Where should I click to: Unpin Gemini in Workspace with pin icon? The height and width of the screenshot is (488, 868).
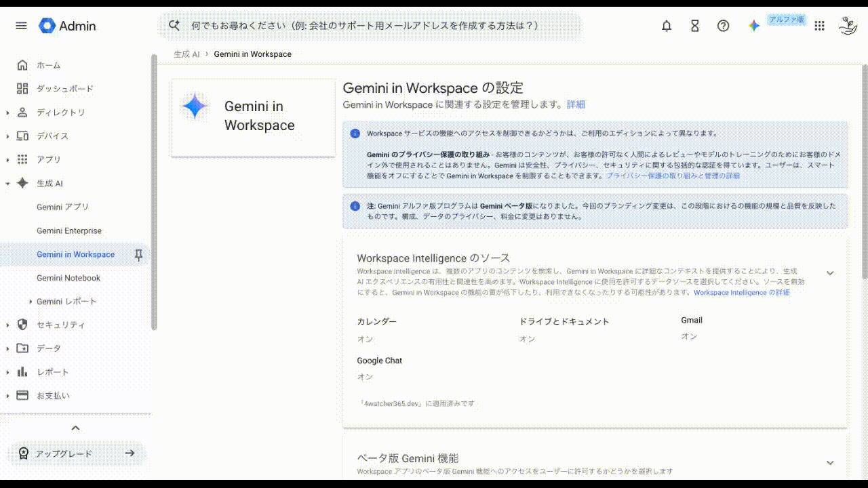(x=138, y=255)
